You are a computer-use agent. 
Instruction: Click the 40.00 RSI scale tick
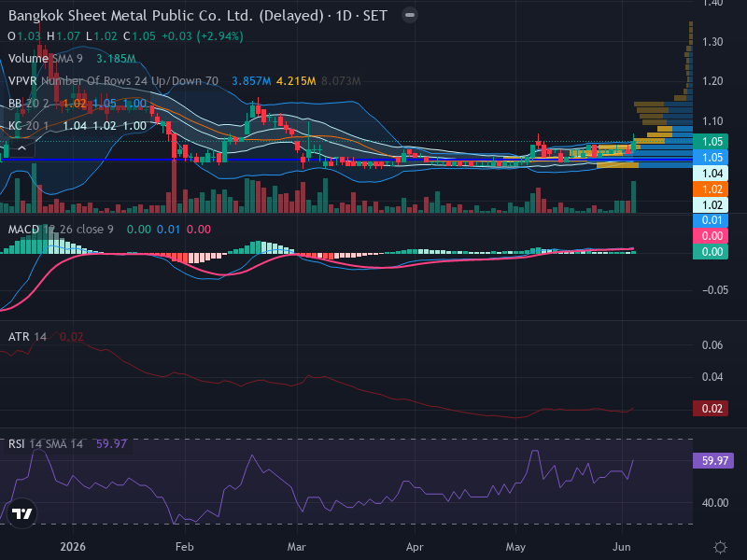[x=715, y=503]
